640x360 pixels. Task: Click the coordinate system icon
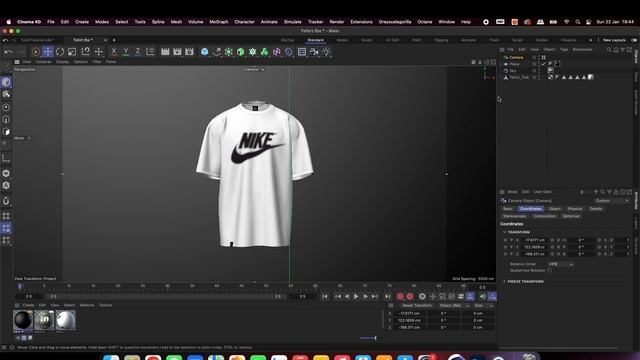(150, 52)
